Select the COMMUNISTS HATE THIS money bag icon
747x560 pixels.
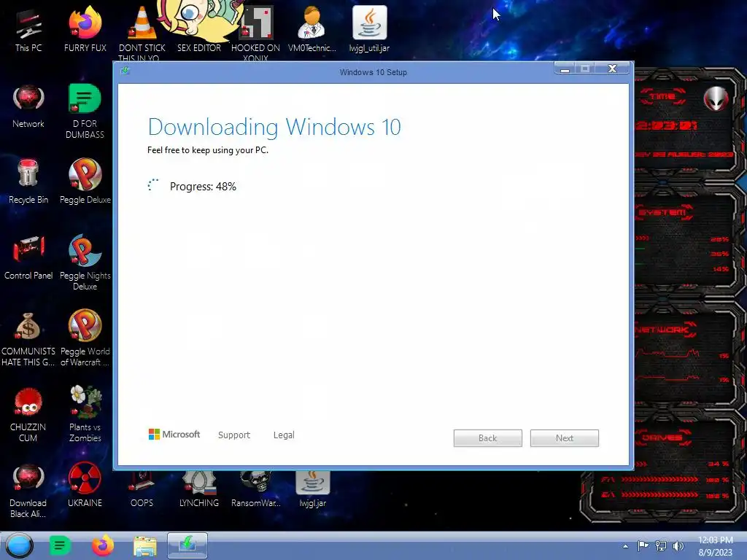[x=28, y=338]
